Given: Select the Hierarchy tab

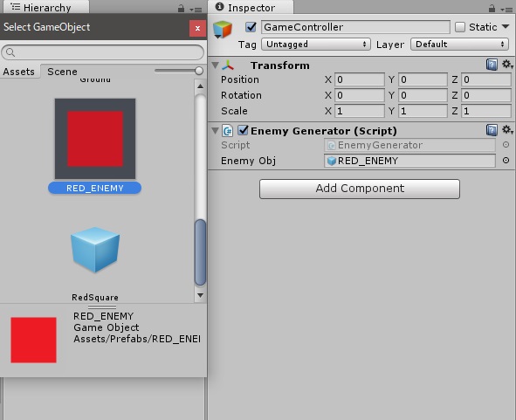Looking at the screenshot, I should tap(46, 8).
